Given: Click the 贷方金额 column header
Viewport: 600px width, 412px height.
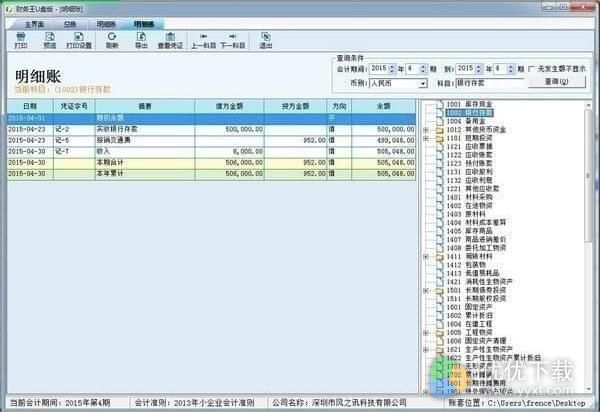Looking at the screenshot, I should [295, 106].
